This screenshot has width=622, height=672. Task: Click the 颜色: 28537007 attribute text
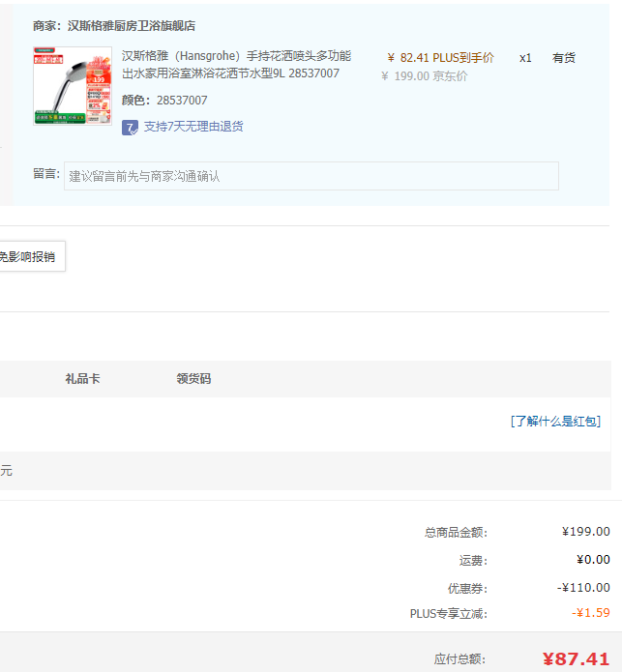[164, 101]
